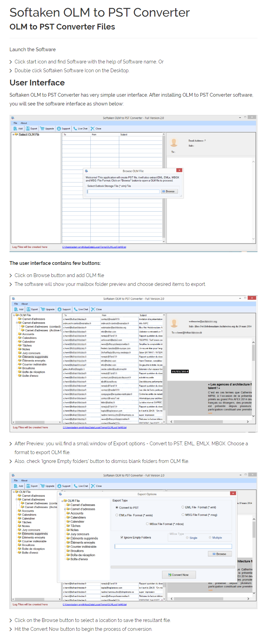Click Browse button in Export Options dialog
This screenshot has height=644, width=267.
click(x=220, y=554)
